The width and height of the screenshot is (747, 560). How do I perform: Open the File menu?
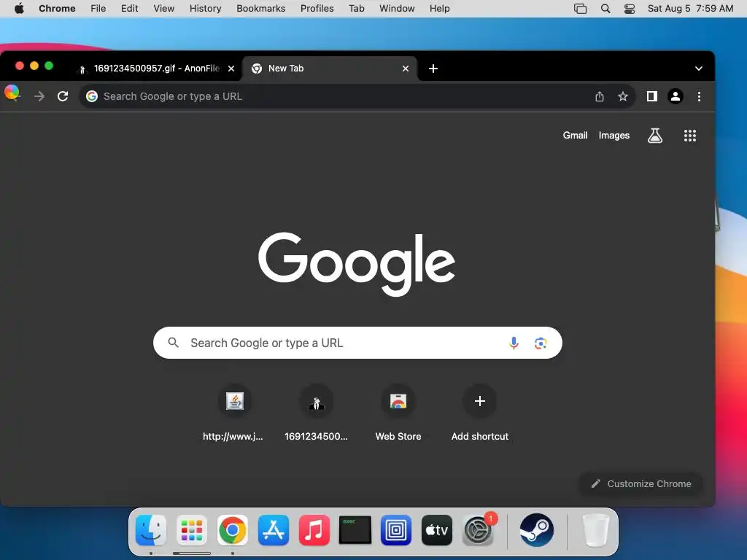click(98, 9)
